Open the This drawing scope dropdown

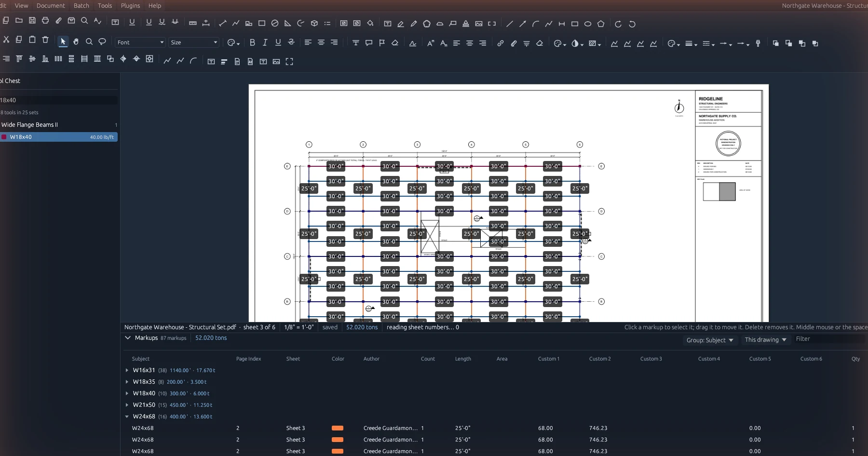(x=766, y=339)
